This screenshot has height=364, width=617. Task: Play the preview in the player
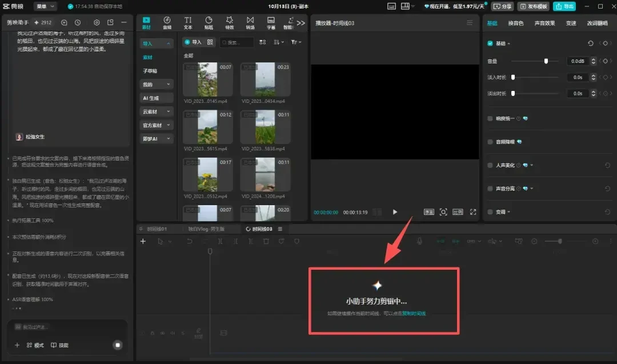[395, 212]
